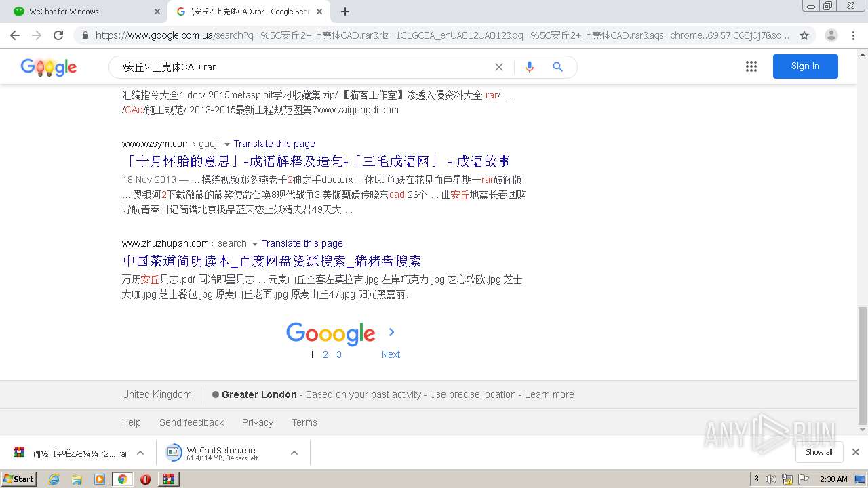
Task: Expand options for WeChatSetup.exe download
Action: (294, 453)
